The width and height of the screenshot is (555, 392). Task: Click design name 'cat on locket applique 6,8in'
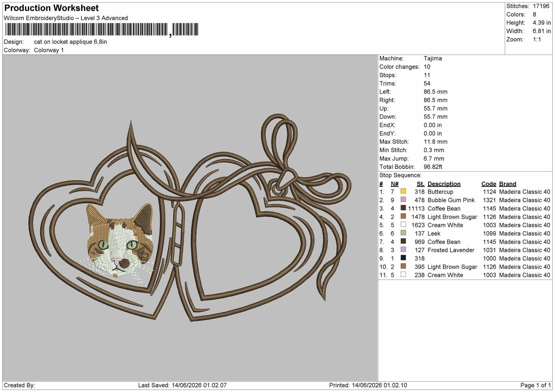[x=70, y=42]
